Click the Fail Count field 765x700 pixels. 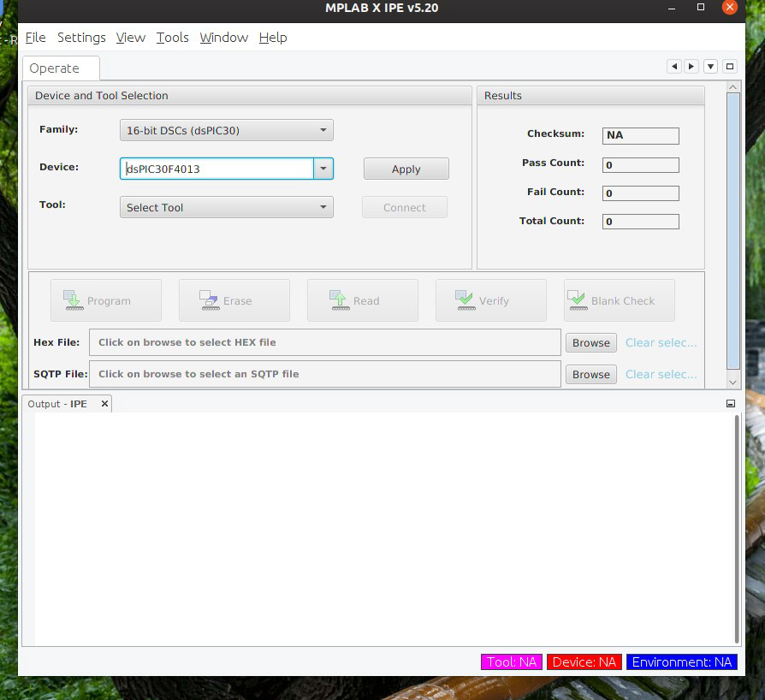641,193
